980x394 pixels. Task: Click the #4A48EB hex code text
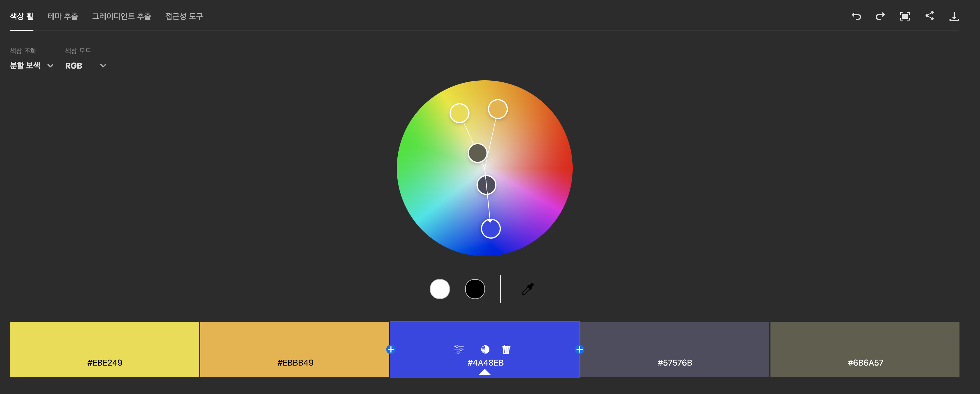(485, 362)
